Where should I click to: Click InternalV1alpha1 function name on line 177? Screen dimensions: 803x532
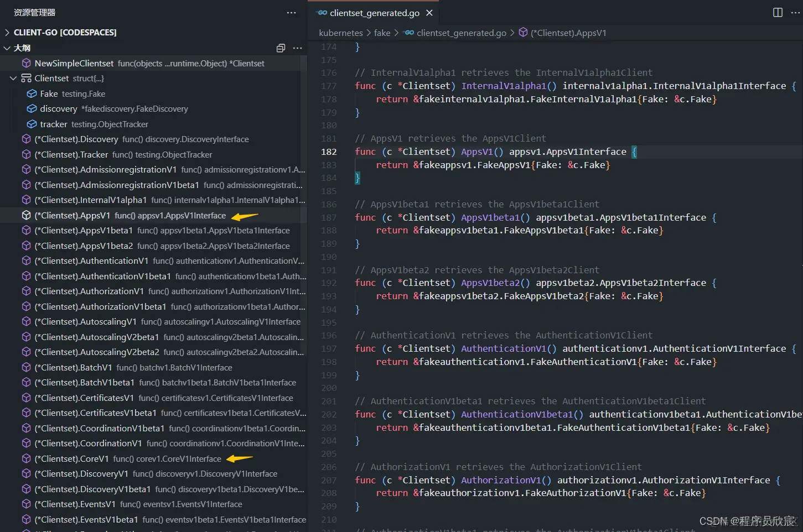tap(504, 86)
